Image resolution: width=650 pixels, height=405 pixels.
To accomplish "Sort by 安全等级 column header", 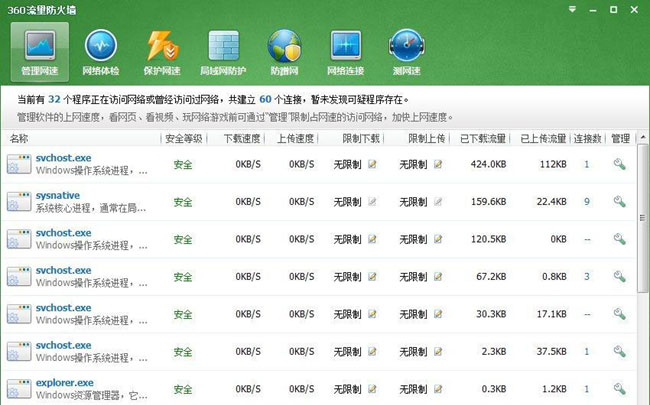I will pyautogui.click(x=184, y=138).
